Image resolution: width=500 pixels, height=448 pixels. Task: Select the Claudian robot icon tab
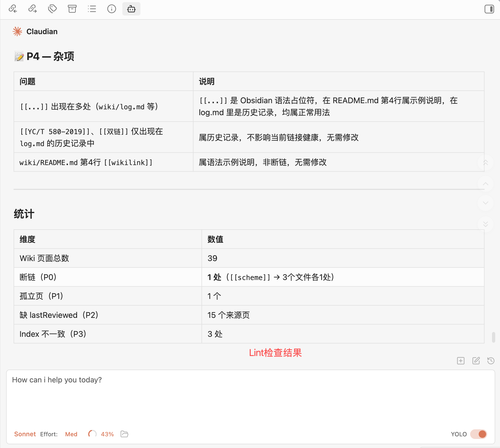coord(131,9)
